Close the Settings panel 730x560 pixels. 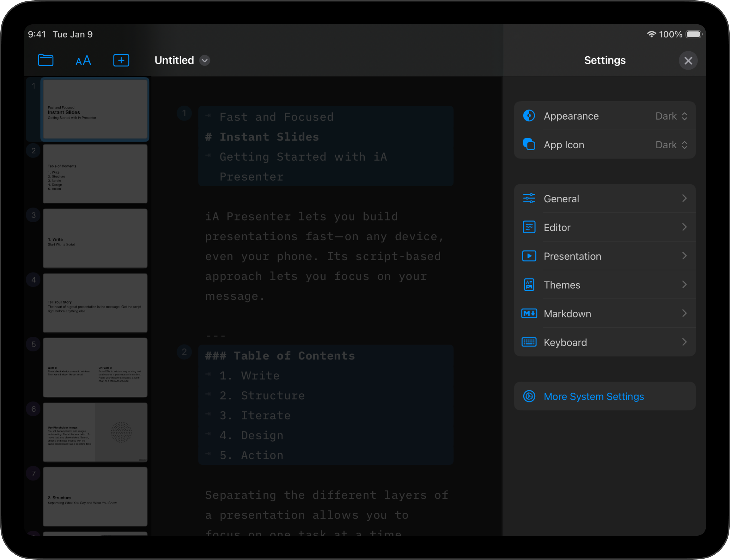coord(688,61)
